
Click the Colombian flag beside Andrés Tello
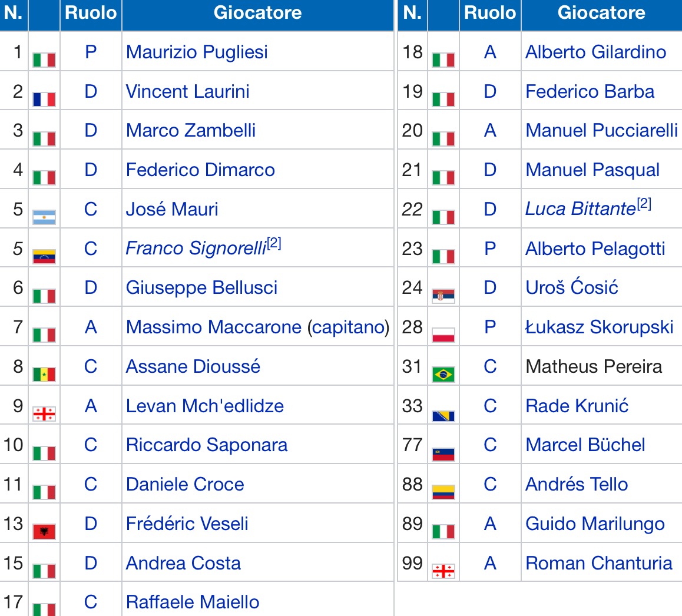[443, 492]
